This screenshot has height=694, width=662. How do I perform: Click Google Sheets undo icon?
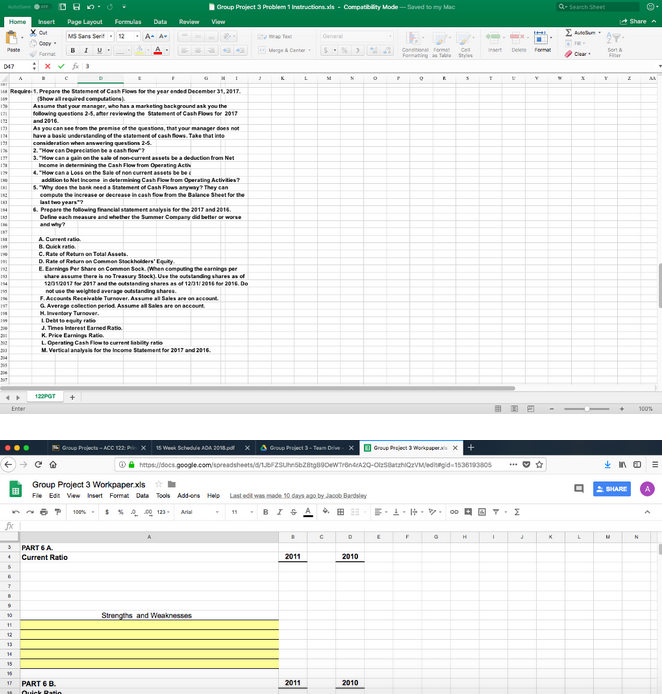pyautogui.click(x=19, y=513)
